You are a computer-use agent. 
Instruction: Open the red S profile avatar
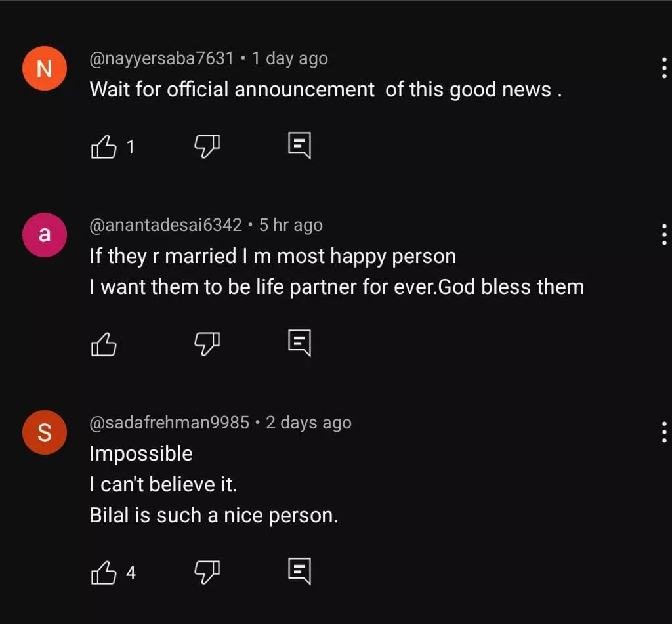pyautogui.click(x=45, y=432)
